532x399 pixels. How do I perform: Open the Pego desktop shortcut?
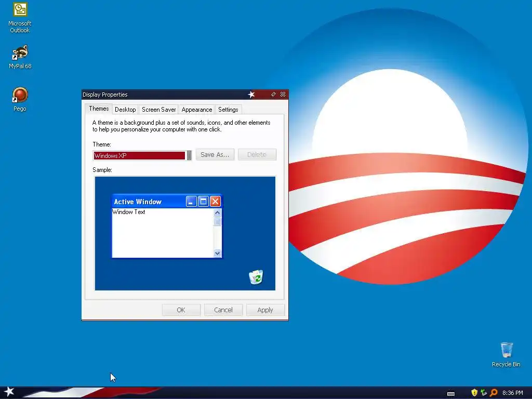point(20,99)
